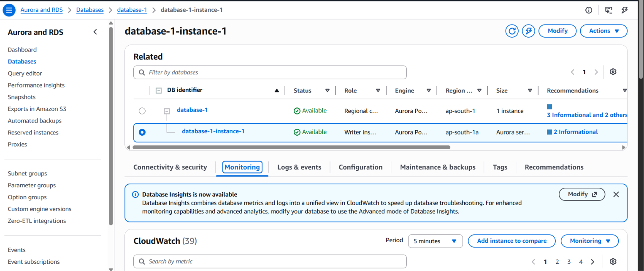The image size is (644, 271).
Task: Refresh the database instance page
Action: point(512,31)
